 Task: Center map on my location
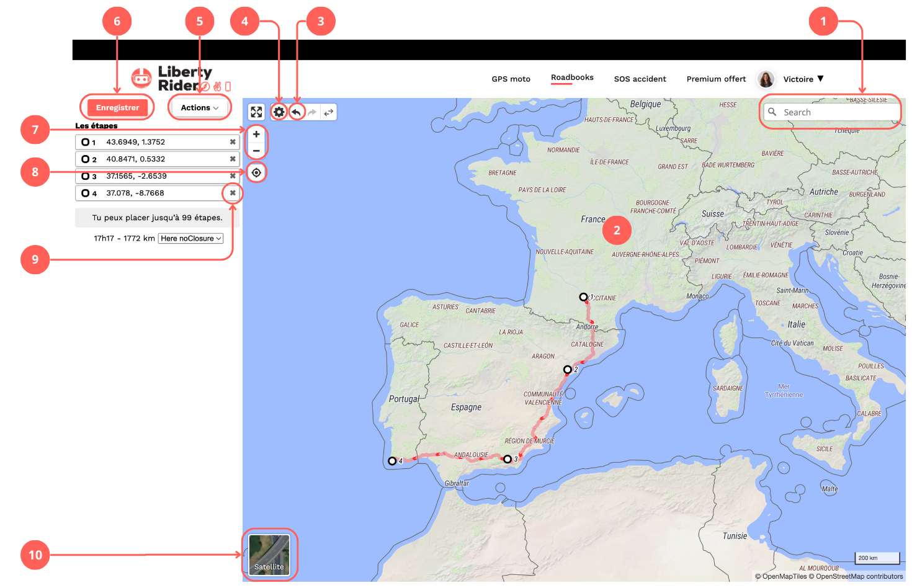tap(256, 172)
